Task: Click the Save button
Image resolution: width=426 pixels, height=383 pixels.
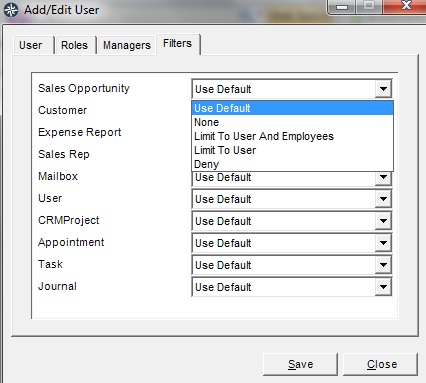Action: 300,364
